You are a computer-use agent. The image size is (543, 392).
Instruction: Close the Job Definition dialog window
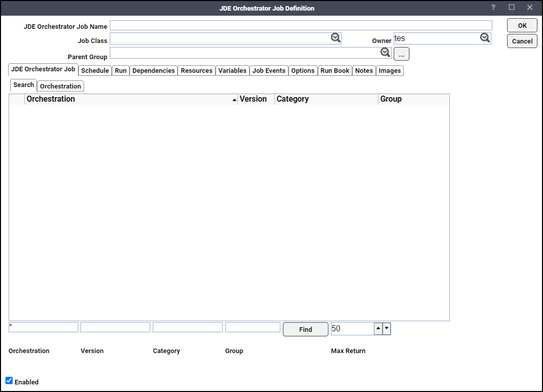click(530, 7)
